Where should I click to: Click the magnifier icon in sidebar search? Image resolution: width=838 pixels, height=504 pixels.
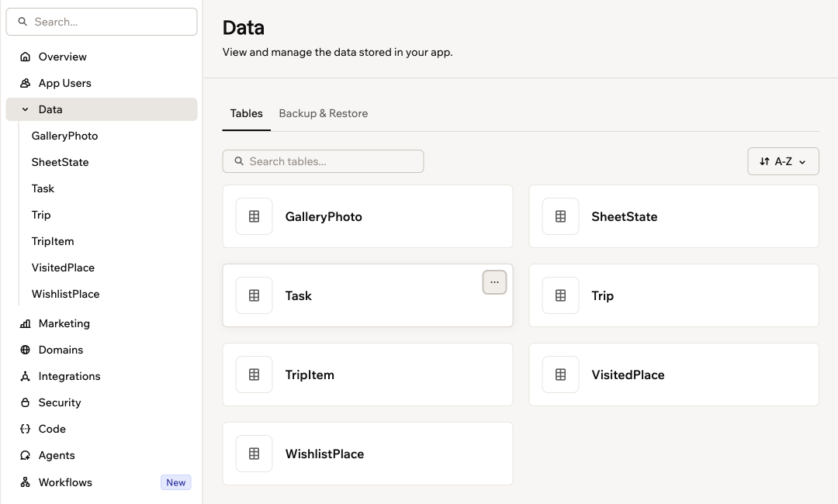[23, 22]
